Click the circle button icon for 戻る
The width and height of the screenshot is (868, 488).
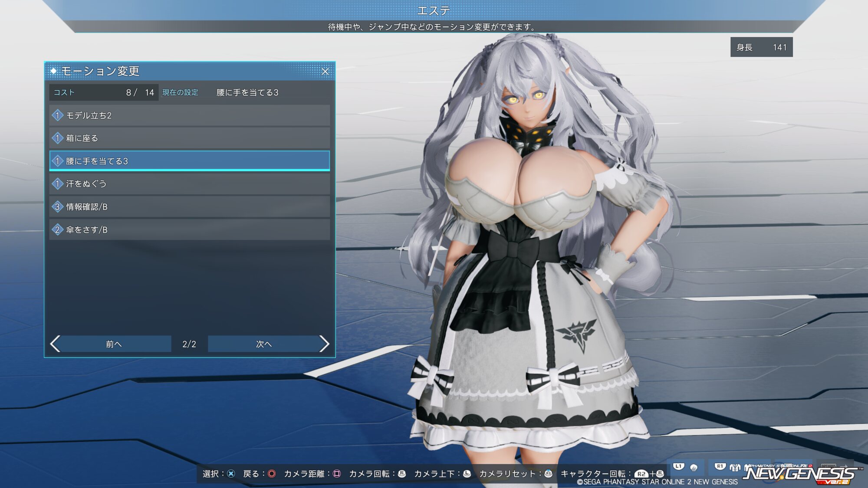click(272, 474)
